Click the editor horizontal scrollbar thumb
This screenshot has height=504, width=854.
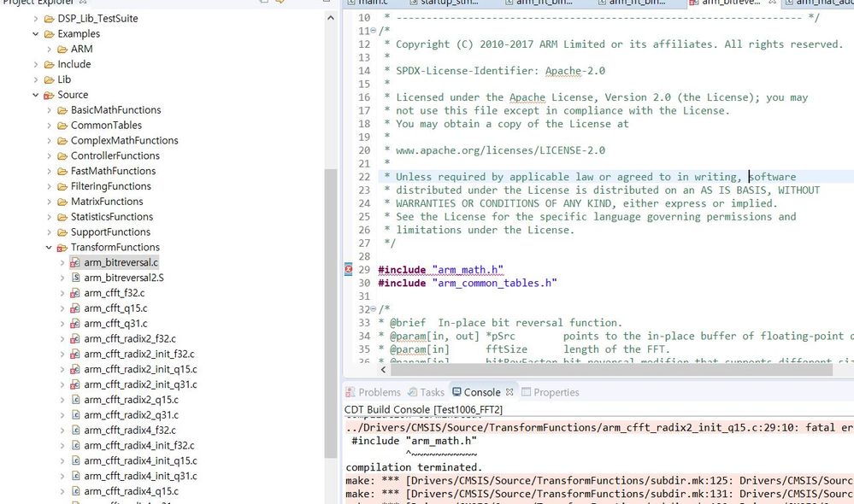611,370
